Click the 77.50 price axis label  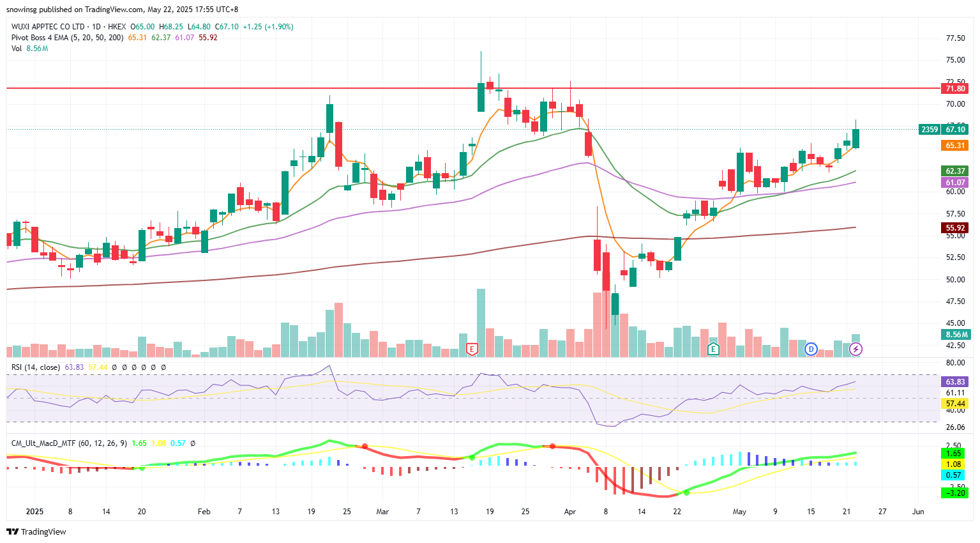point(955,38)
